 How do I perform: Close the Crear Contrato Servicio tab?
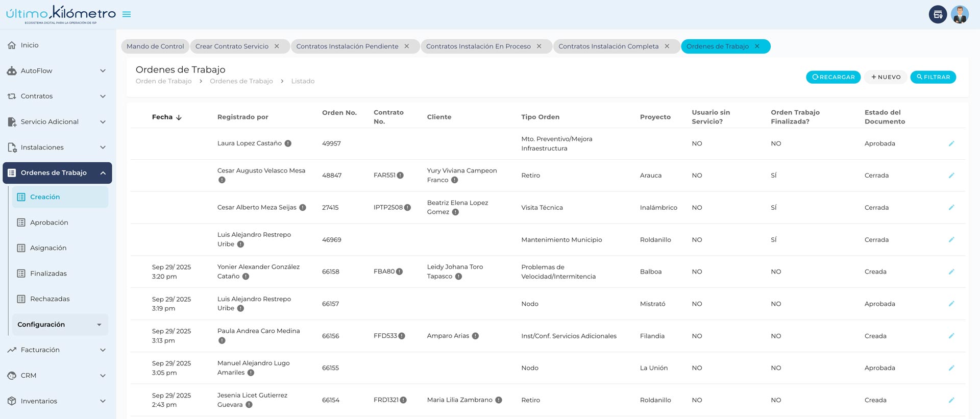pyautogui.click(x=277, y=46)
